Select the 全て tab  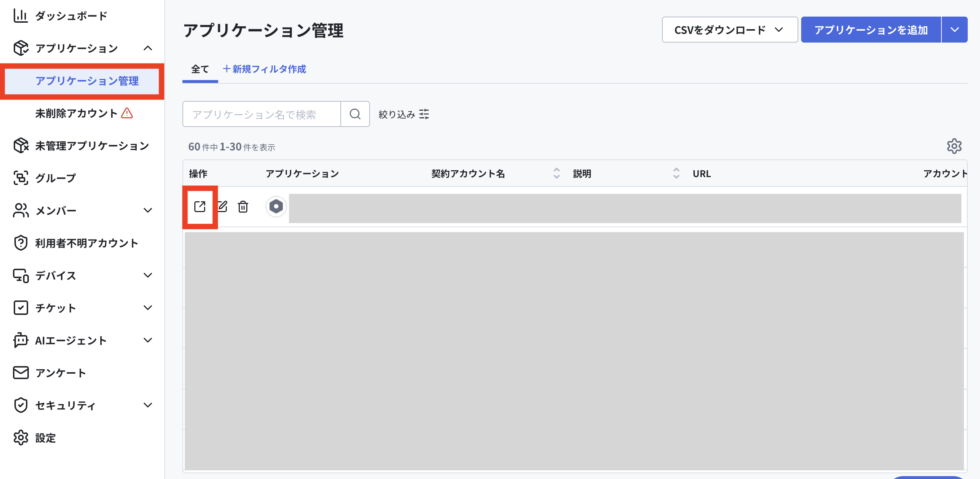pyautogui.click(x=200, y=69)
